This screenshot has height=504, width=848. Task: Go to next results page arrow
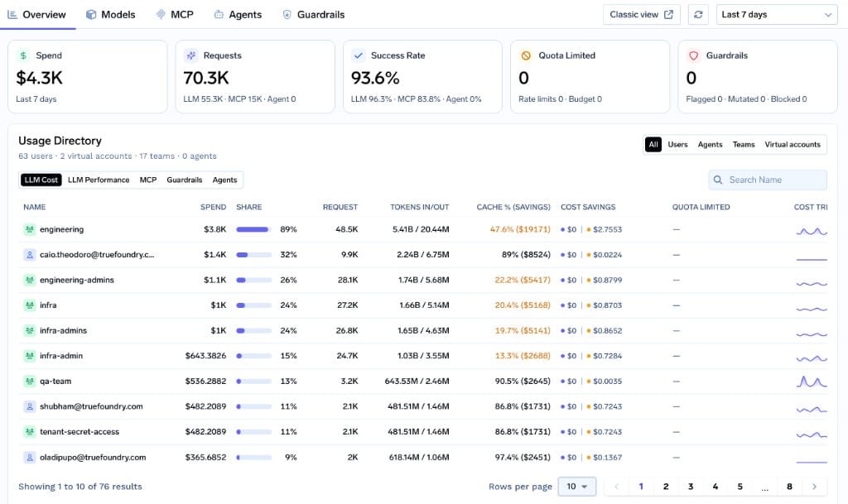(814, 487)
